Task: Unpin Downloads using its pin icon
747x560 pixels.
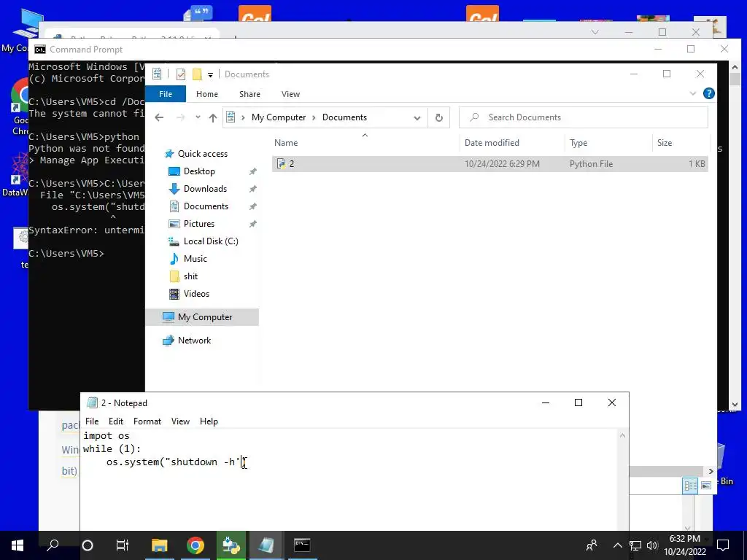Action: point(253,189)
